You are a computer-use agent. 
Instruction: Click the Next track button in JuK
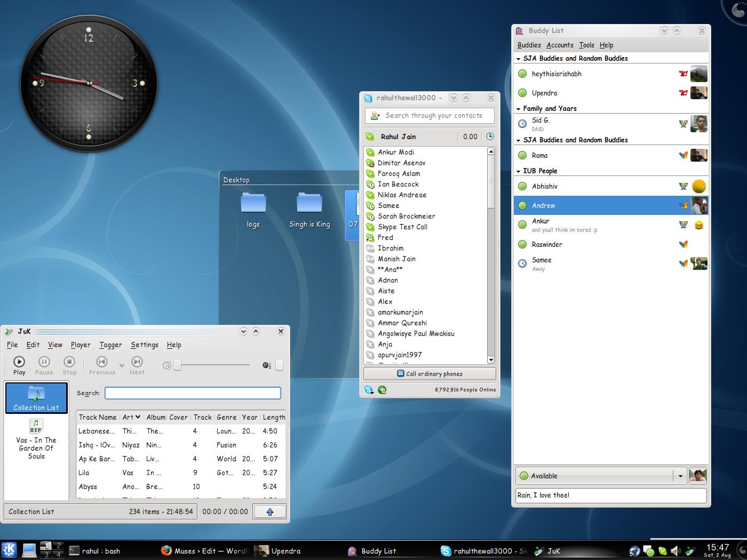(x=137, y=366)
